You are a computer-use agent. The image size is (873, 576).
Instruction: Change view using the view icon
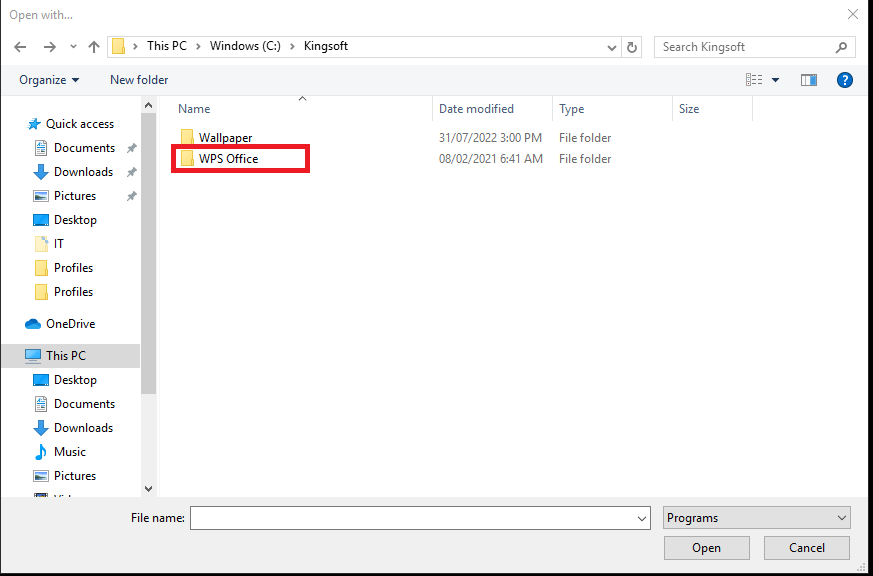pyautogui.click(x=754, y=80)
